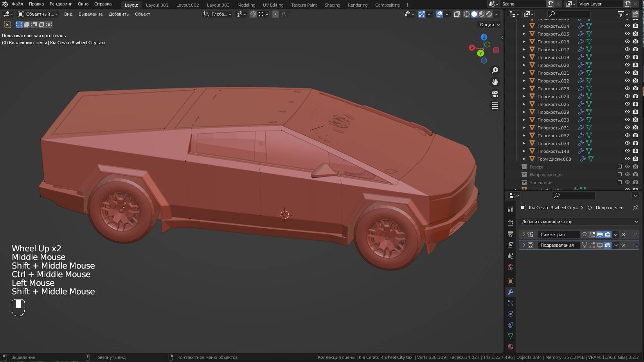Open the Output properties tab
Screen dimensions: 644x362
click(x=510, y=234)
